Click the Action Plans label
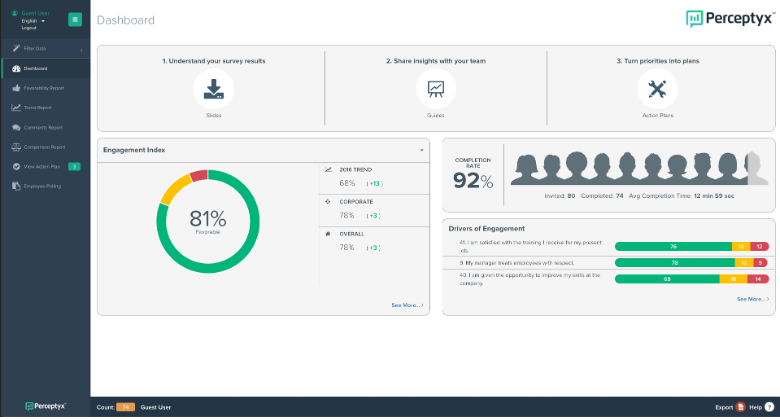780x420 pixels. (657, 115)
